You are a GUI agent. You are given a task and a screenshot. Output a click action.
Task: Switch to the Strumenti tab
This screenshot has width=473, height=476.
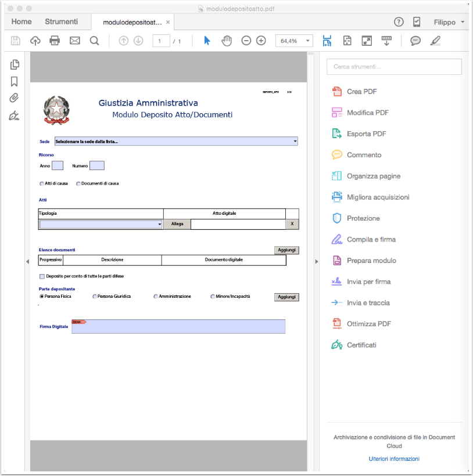62,22
